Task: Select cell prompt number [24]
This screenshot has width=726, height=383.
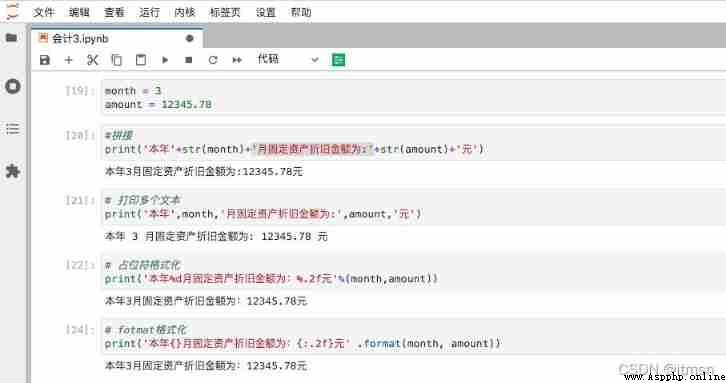Action: click(x=80, y=330)
